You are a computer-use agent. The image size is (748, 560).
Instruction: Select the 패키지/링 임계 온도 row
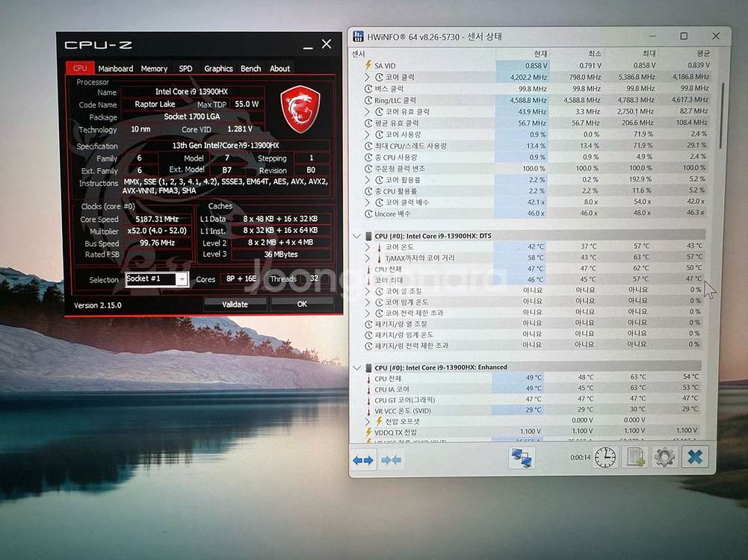534,335
